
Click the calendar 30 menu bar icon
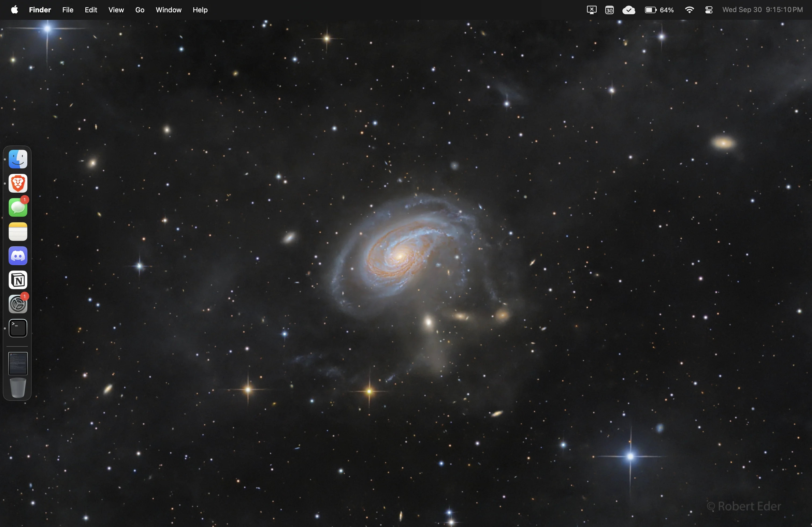click(x=610, y=10)
